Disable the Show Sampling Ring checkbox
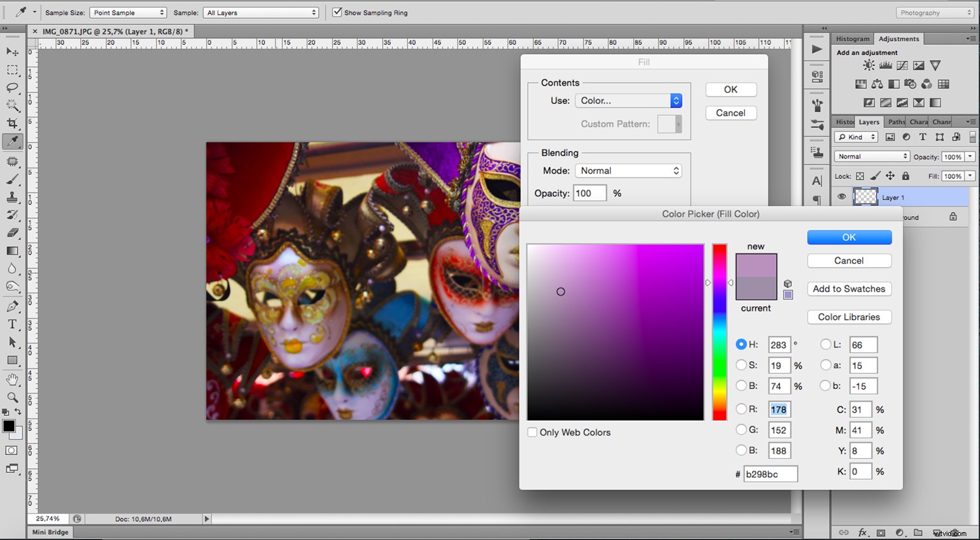The width and height of the screenshot is (980, 540). pos(337,12)
